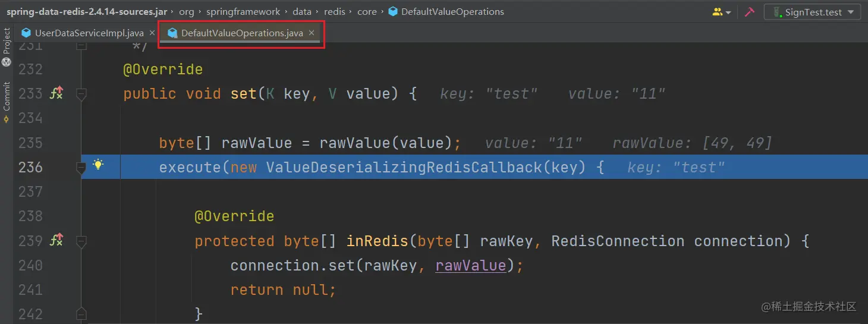This screenshot has width=868, height=324.
Task: Open the Code With Me people icon
Action: (x=722, y=12)
